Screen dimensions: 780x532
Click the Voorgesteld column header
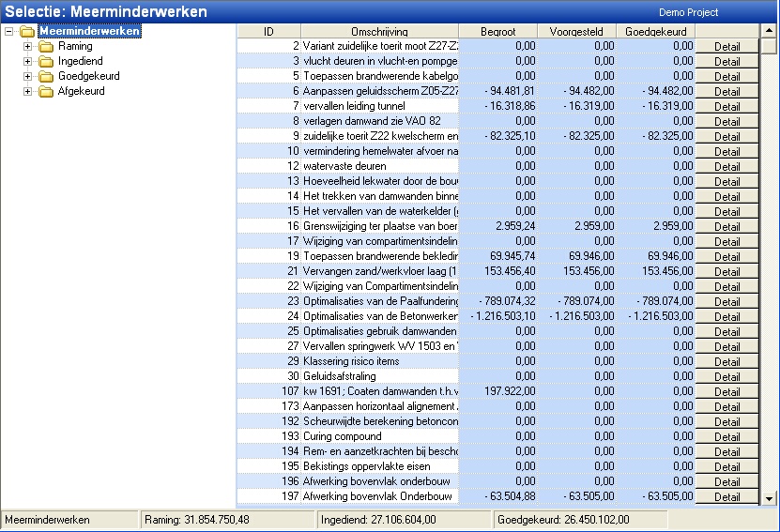point(576,31)
